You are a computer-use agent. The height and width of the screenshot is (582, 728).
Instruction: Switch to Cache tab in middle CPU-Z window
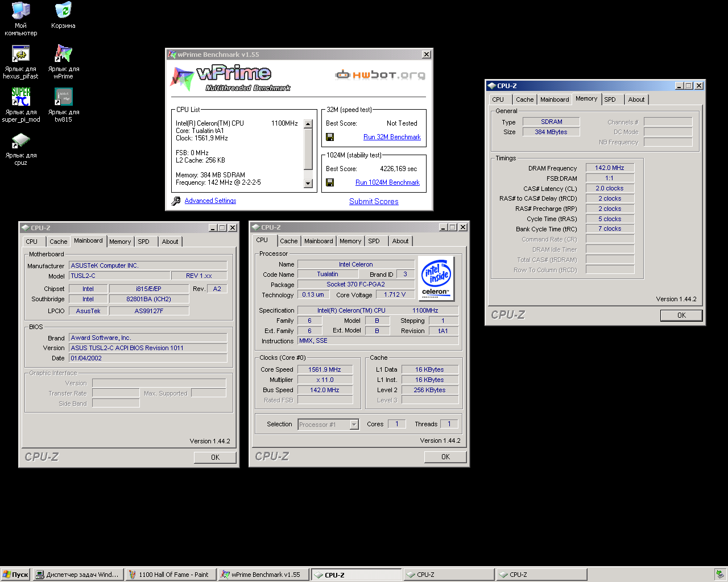pos(288,241)
